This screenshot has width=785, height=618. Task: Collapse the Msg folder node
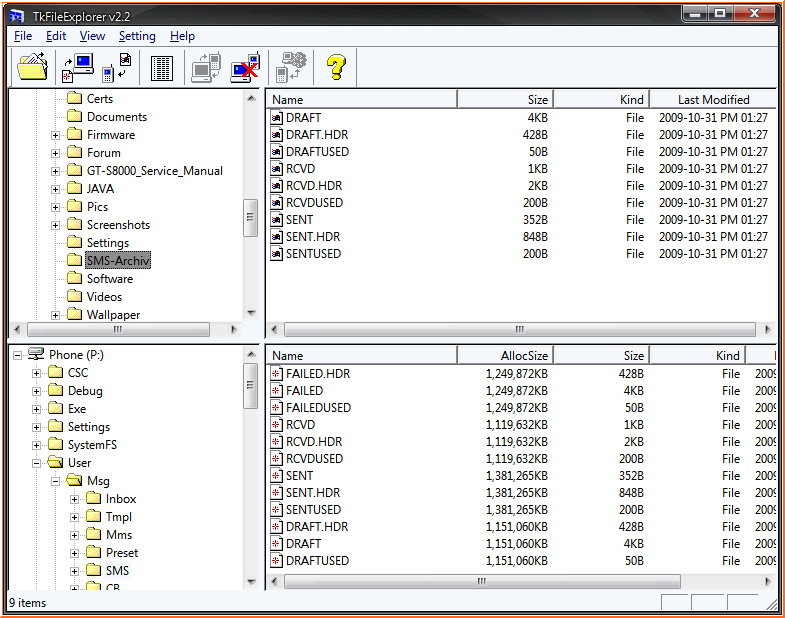56,481
